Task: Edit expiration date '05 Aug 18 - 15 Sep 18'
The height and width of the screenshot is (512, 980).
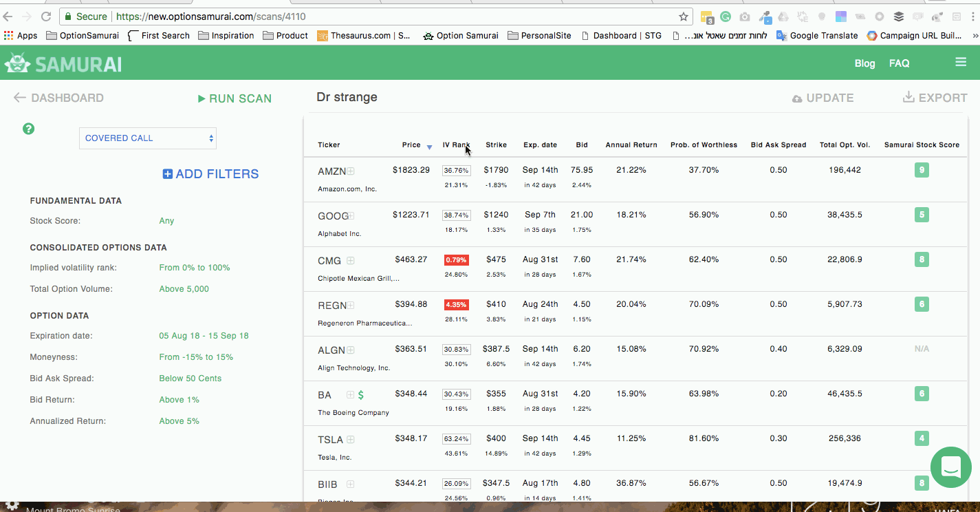Action: [204, 336]
